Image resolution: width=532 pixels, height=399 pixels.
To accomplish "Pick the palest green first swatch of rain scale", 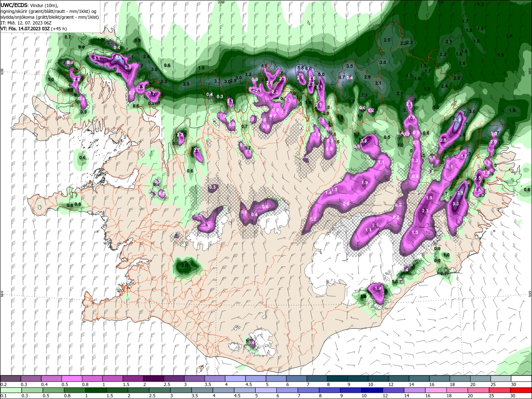I will [x=11, y=391].
